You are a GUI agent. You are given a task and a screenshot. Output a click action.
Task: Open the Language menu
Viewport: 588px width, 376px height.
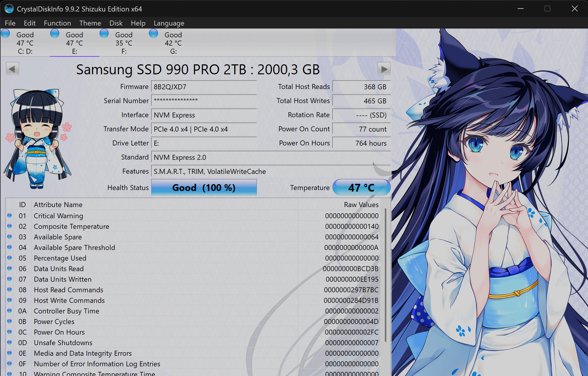click(169, 23)
